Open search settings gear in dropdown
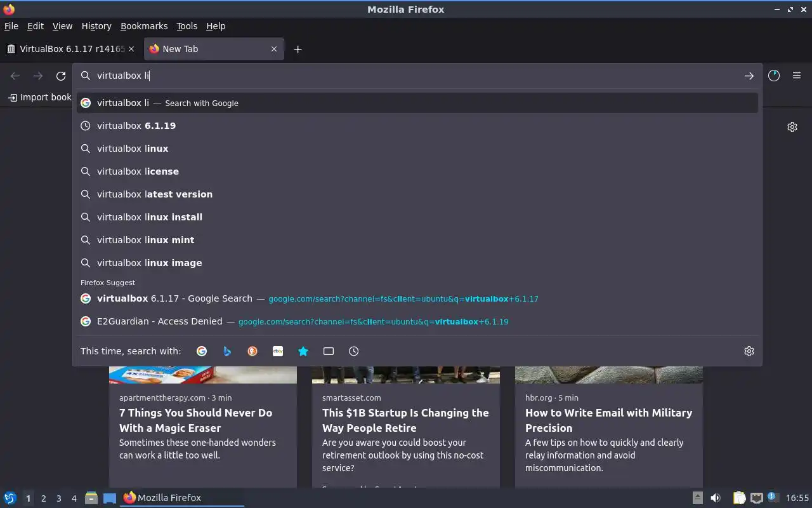Image resolution: width=812 pixels, height=508 pixels. (x=749, y=351)
